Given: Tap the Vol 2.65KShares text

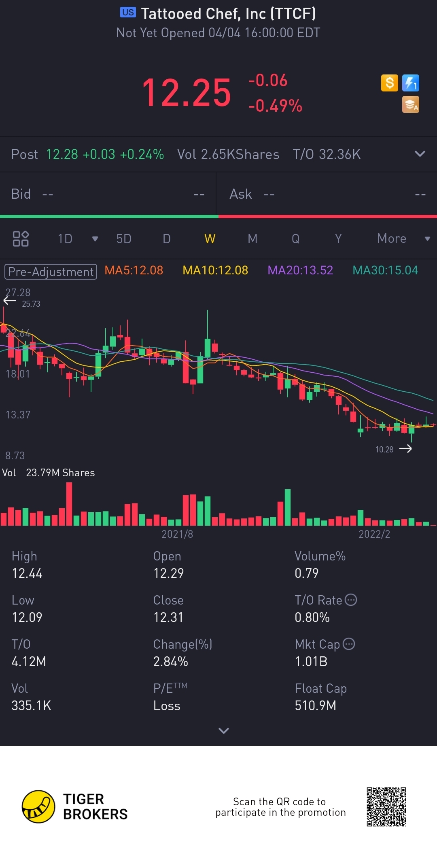Looking at the screenshot, I should pos(228,154).
